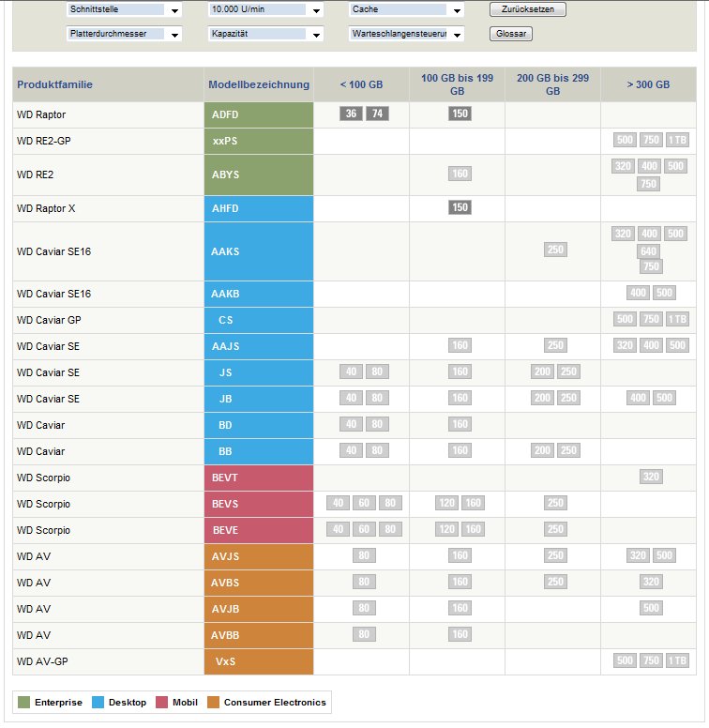Click the xxPS model cell
The image size is (709, 728).
(x=259, y=141)
